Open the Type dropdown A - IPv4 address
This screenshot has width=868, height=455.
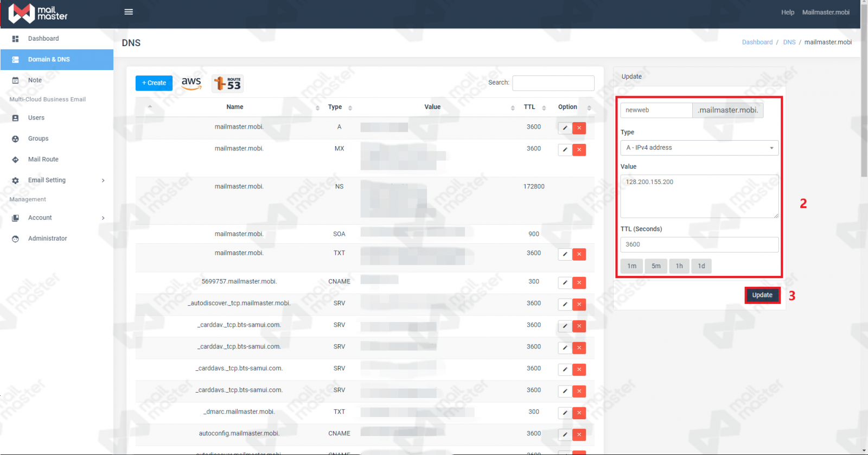699,148
